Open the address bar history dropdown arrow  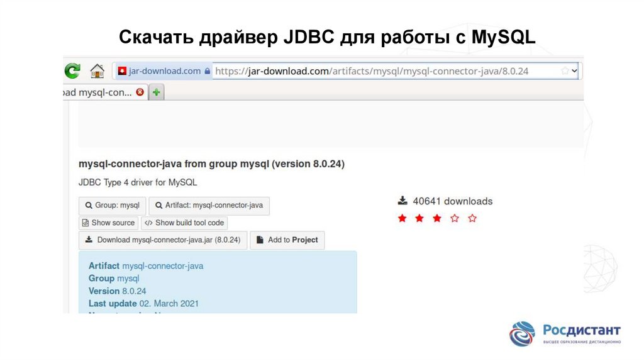click(574, 70)
